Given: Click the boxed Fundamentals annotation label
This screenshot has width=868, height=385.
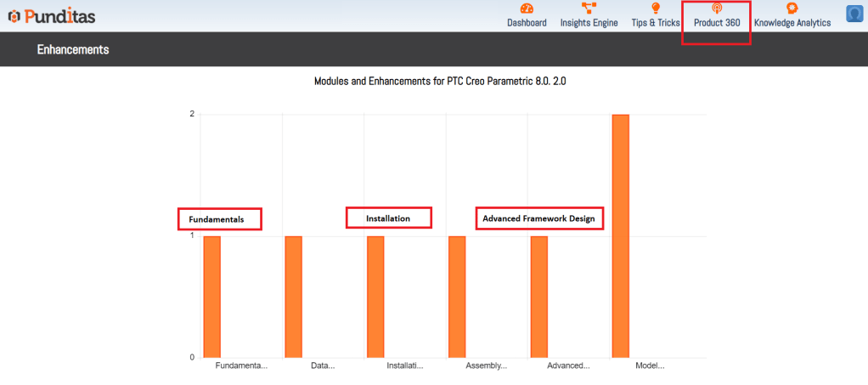Looking at the screenshot, I should [219, 219].
